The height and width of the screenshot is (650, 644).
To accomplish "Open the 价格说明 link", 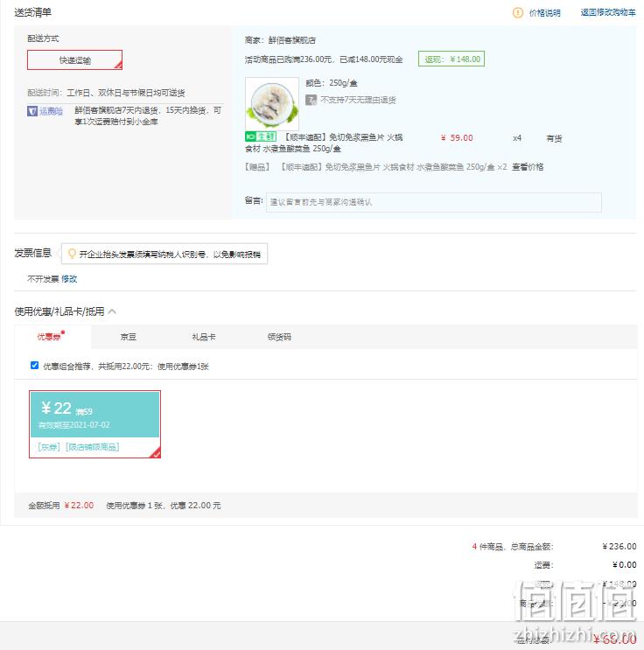I will (x=544, y=13).
